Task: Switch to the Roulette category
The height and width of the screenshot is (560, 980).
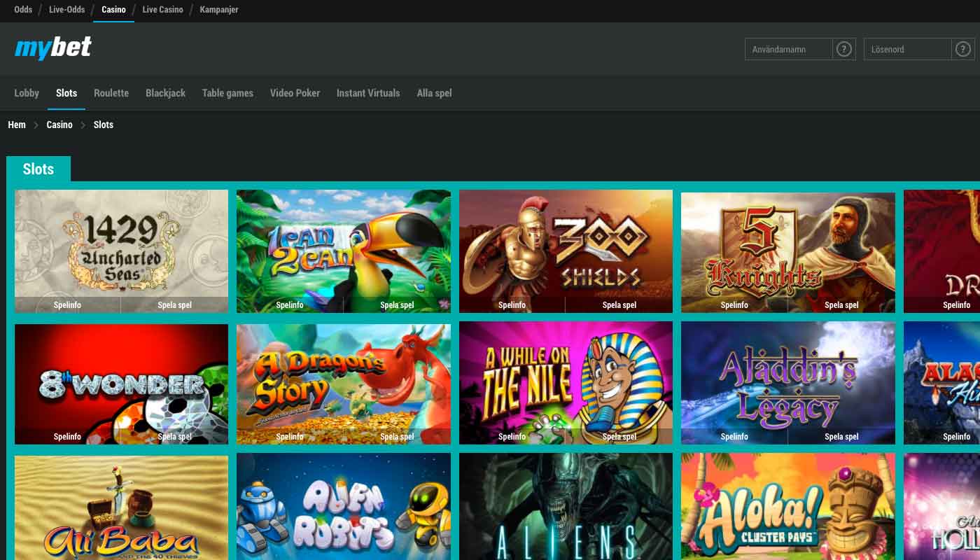Action: (x=111, y=93)
